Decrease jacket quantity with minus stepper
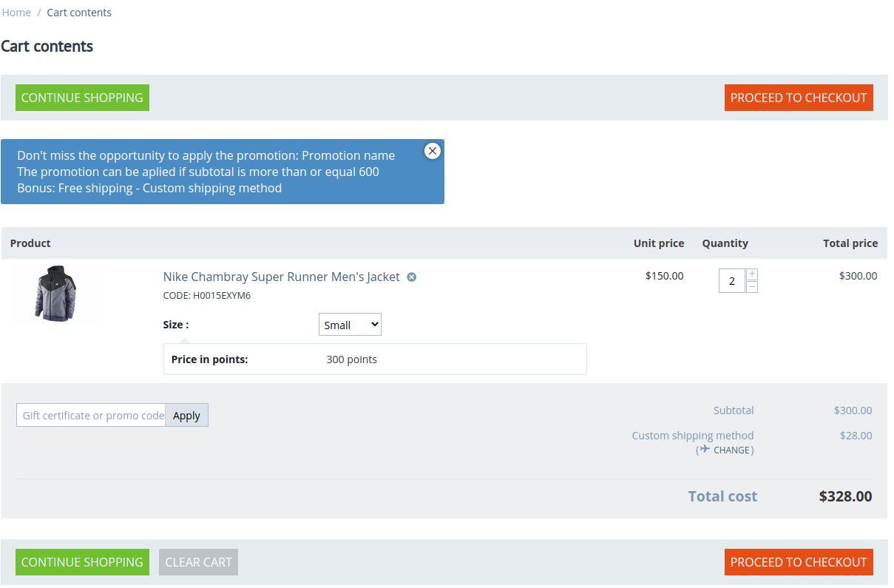Screen dimensions: 894x588 pos(752,287)
